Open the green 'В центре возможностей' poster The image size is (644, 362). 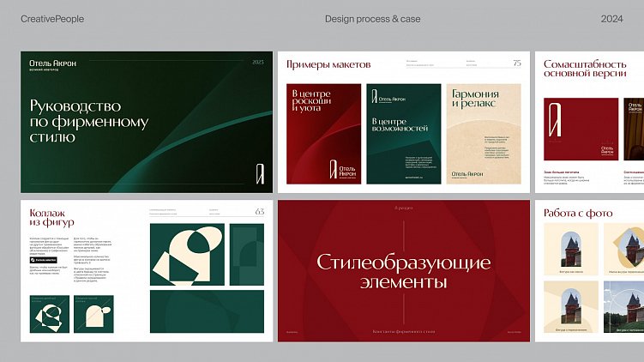(404, 134)
